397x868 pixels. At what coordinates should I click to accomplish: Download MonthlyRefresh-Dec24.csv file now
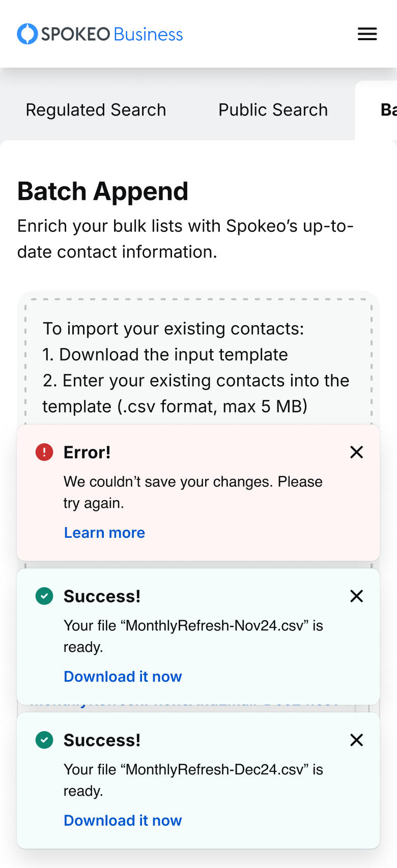point(123,821)
